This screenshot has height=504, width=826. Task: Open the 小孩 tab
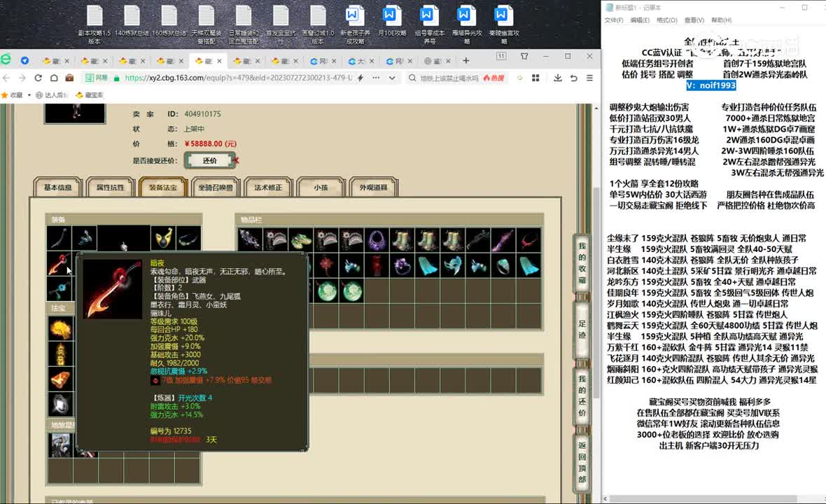tap(321, 188)
